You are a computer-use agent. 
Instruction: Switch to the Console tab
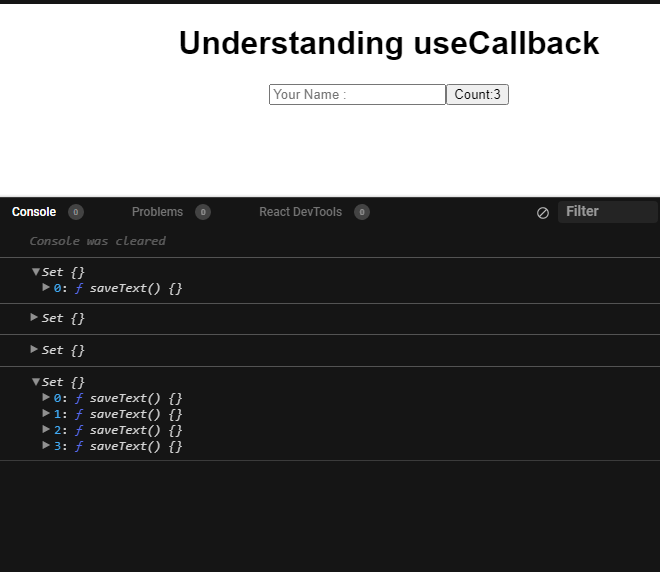point(34,212)
